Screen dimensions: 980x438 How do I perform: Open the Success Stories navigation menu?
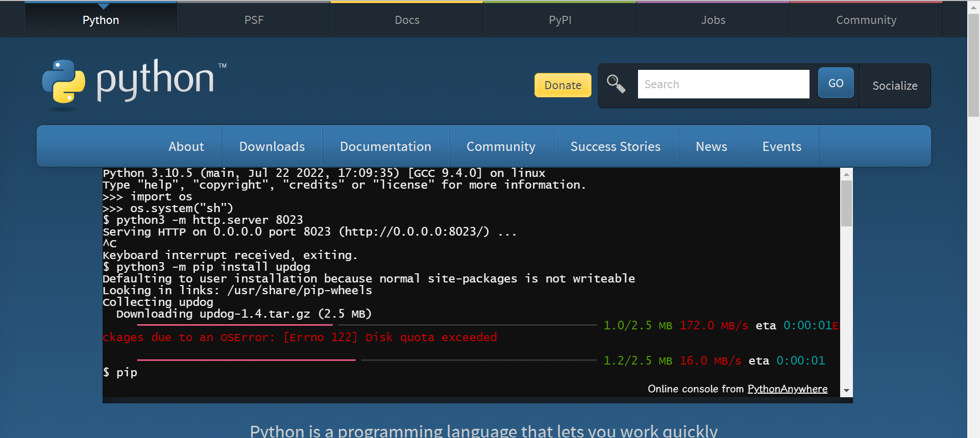(x=615, y=146)
